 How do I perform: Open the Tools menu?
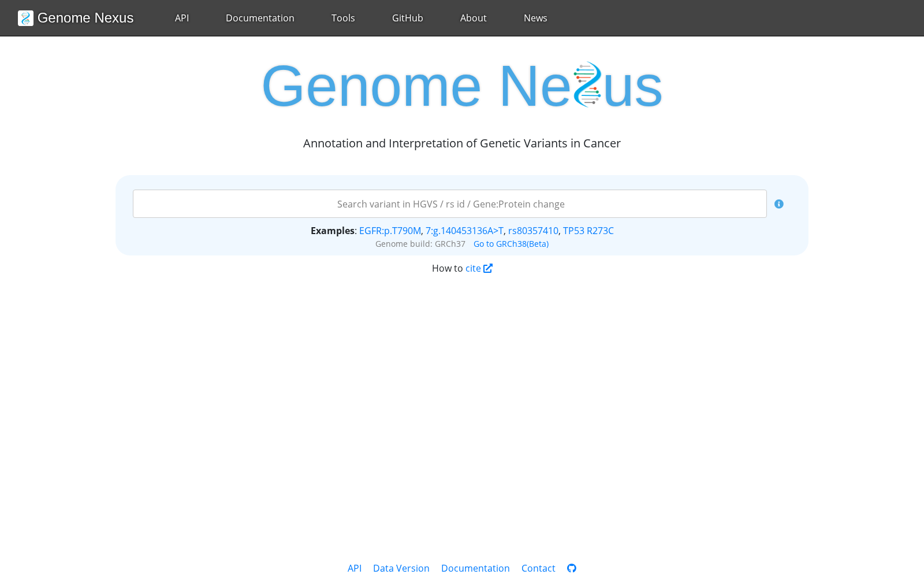click(x=343, y=18)
